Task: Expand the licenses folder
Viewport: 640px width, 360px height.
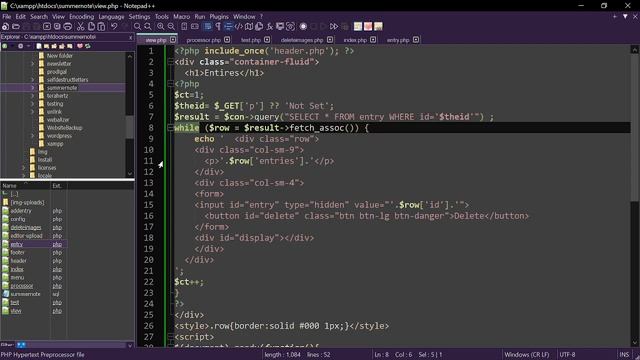Action: point(24,168)
